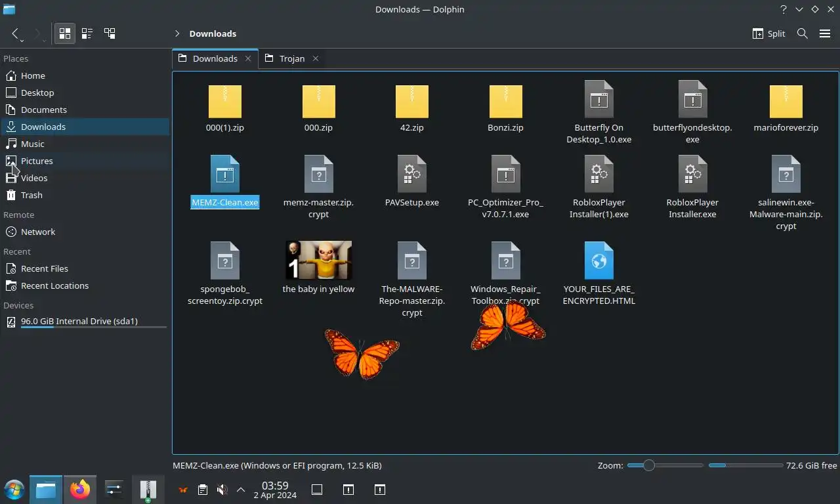This screenshot has width=840, height=504.
Task: Open Videos in Places
Action: coord(85,178)
